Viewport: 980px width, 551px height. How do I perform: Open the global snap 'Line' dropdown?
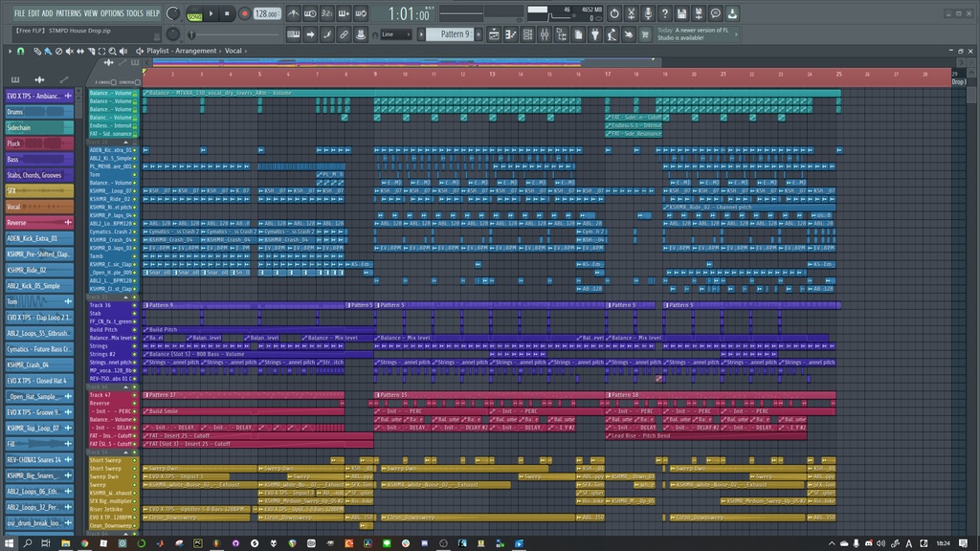click(x=396, y=34)
